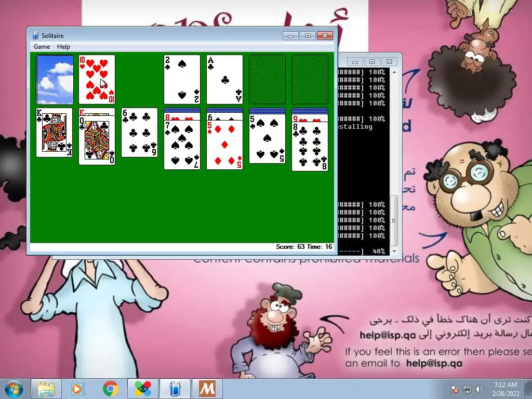Select the 7 of spades card
Image resolution: width=532 pixels, height=399 pixels.
tap(182, 145)
